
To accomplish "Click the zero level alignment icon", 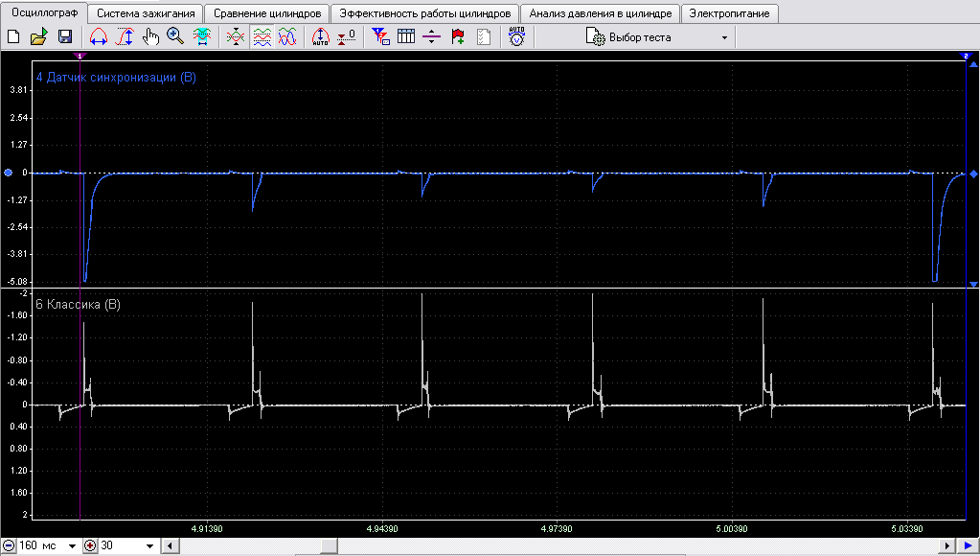I will 346,37.
